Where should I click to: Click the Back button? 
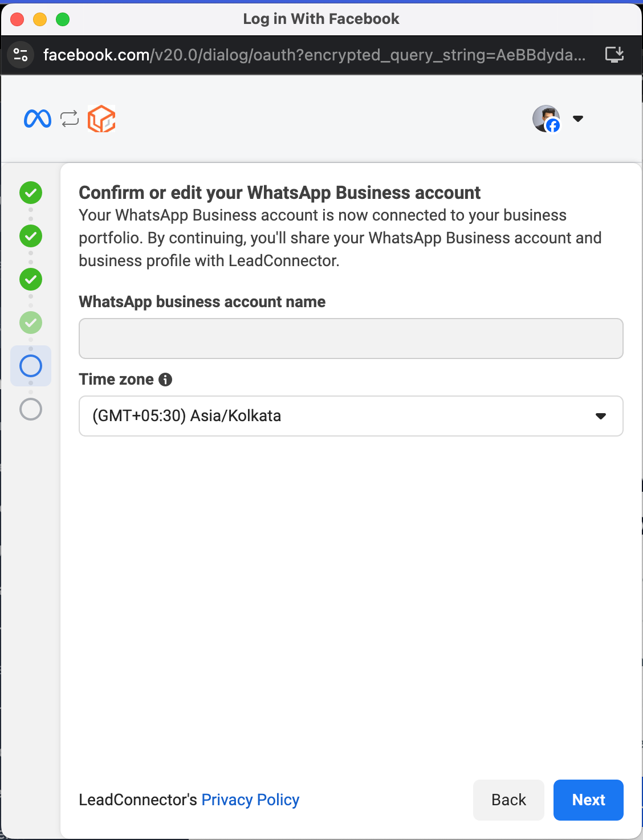point(508,800)
